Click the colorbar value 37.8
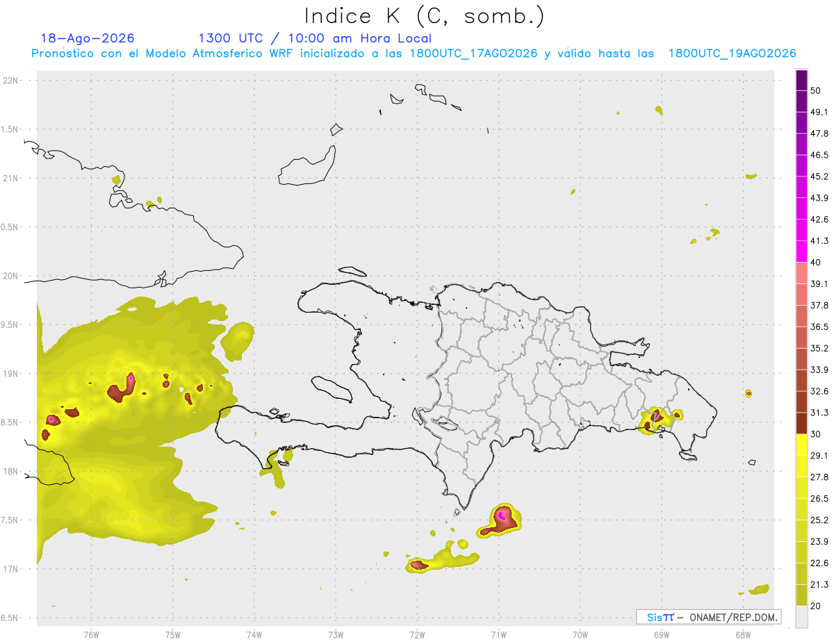 click(x=819, y=306)
